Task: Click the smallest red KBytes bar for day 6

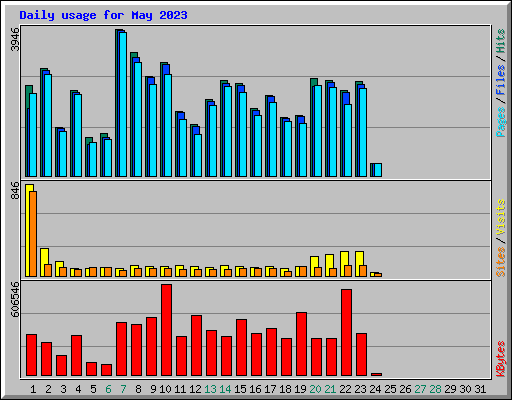Action: [106, 370]
